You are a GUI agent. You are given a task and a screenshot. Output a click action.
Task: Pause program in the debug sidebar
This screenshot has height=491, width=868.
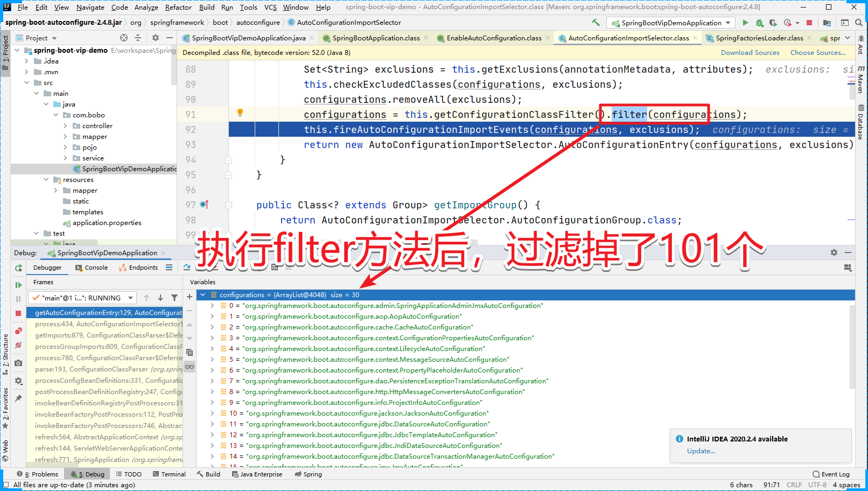coord(18,299)
